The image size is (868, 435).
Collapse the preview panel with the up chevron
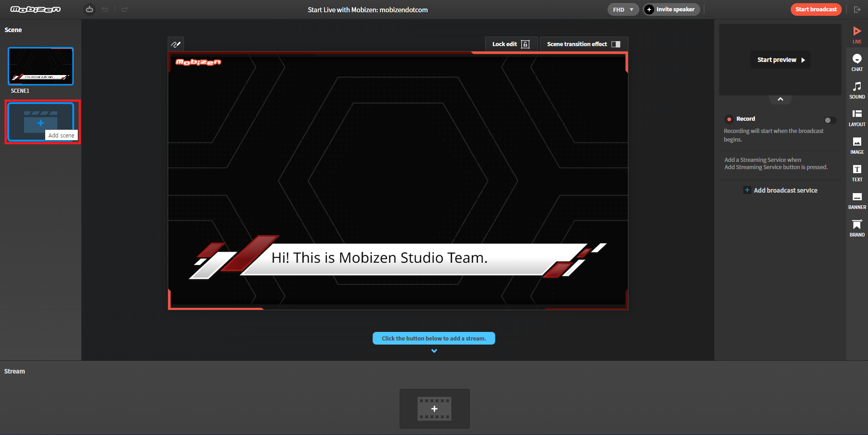coord(780,99)
